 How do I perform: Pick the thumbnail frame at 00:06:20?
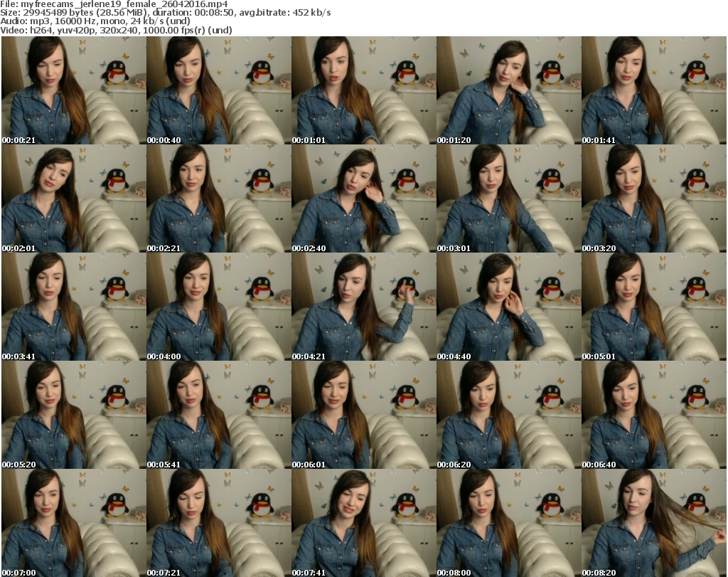click(509, 415)
